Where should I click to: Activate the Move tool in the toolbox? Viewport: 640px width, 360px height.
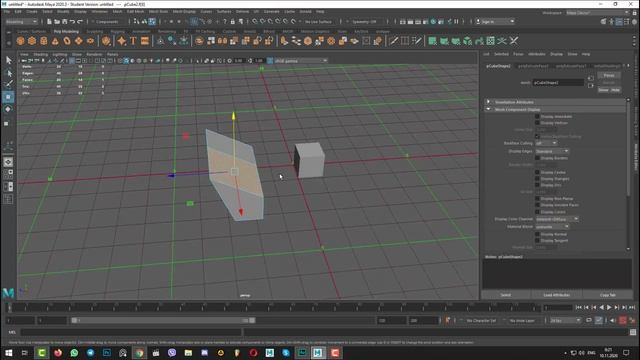coord(9,97)
